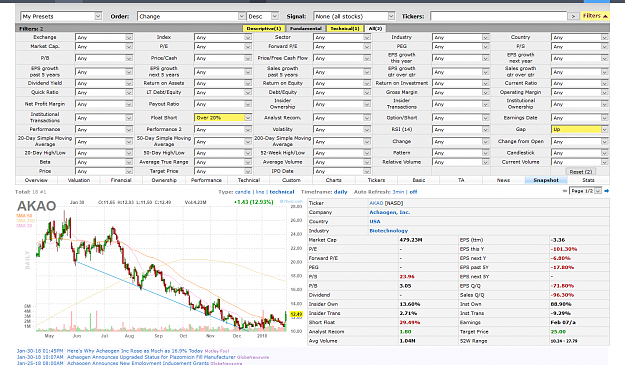Switch to the All(2) filter tab
Image resolution: width=625 pixels, height=365 pixels.
click(375, 29)
